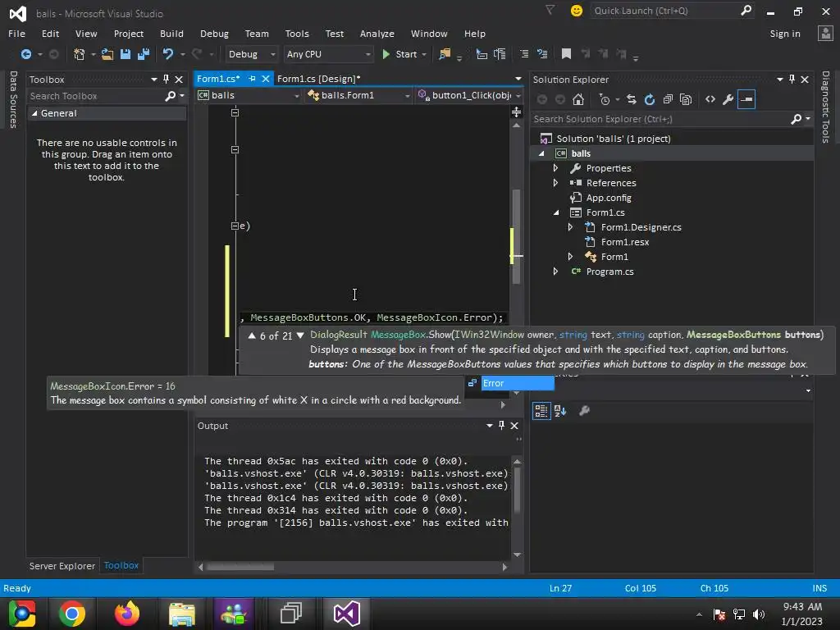Expand the Properties node in Solution Explorer
The image size is (840, 630).
click(556, 168)
